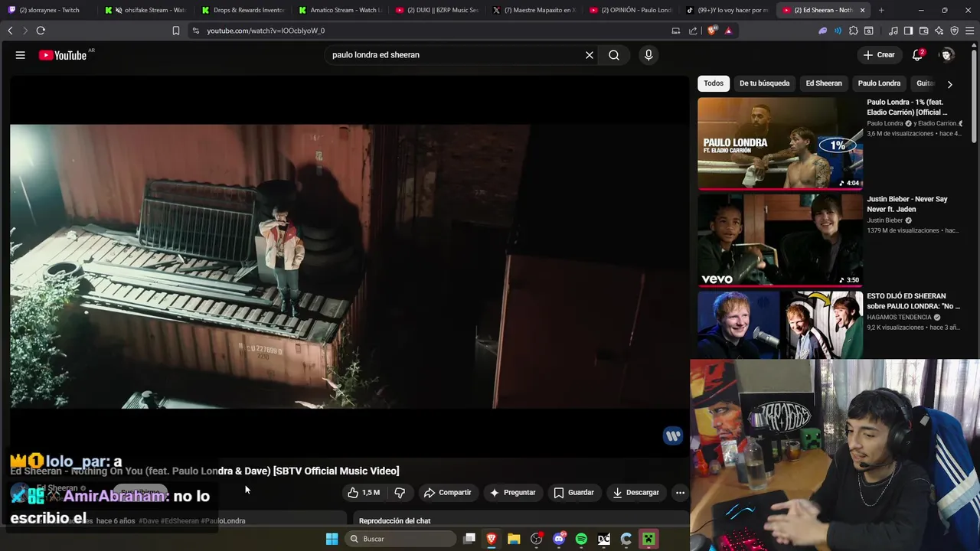Open Brave Leo AI sparkle icon
The height and width of the screenshot is (551, 980).
pyautogui.click(x=939, y=31)
